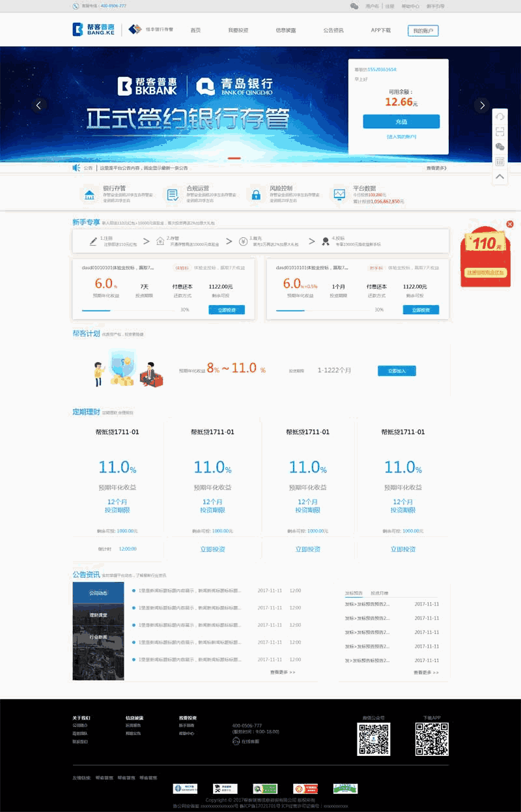
Task: Switch to the 发标预告 tab
Action: 354,593
